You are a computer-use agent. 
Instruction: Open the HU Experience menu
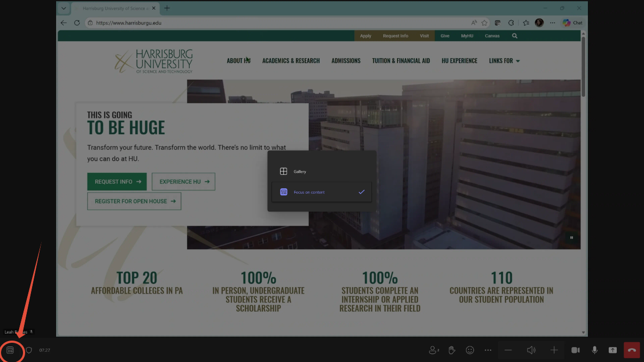coord(460,61)
